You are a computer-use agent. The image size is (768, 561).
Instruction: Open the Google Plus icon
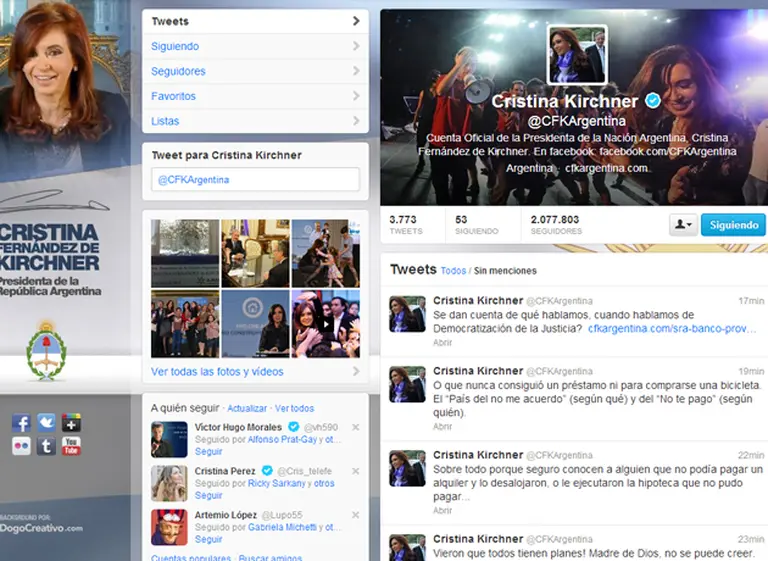pyautogui.click(x=71, y=423)
